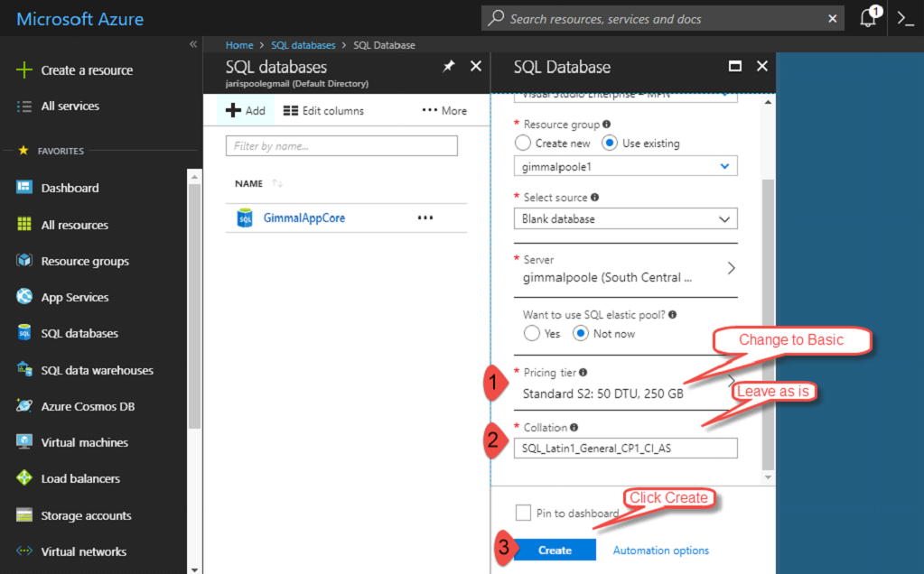This screenshot has height=574, width=924.
Task: Open the Automation options link
Action: pyautogui.click(x=660, y=551)
